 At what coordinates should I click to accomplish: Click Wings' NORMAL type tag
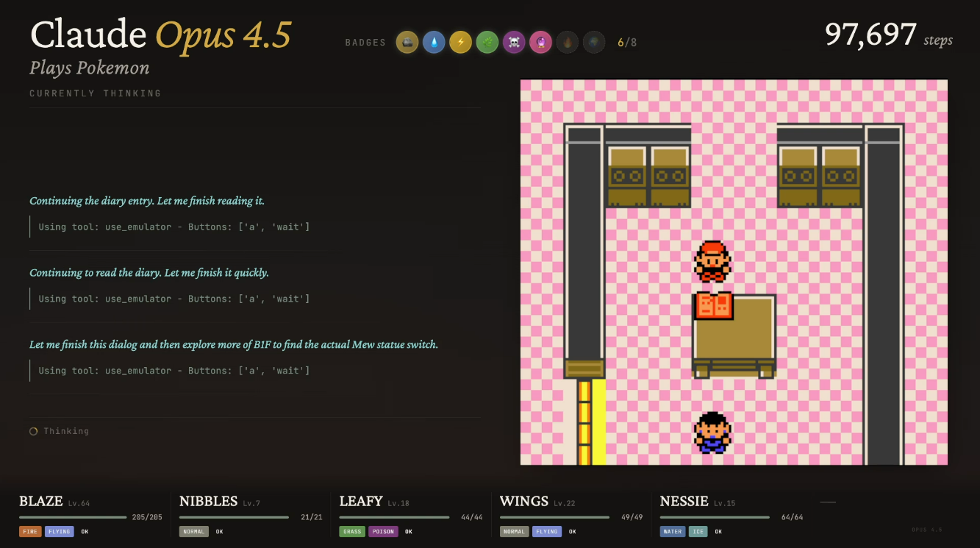click(x=515, y=531)
